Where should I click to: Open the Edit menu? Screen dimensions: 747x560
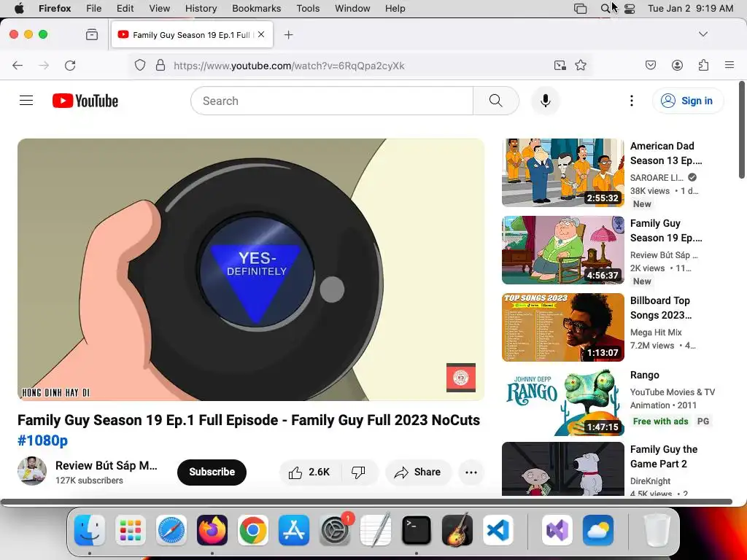pos(125,9)
